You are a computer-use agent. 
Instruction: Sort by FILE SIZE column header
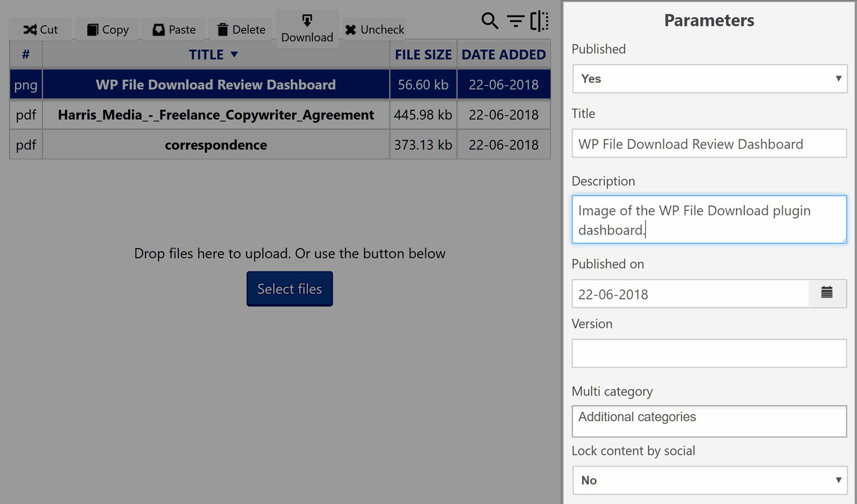pyautogui.click(x=423, y=55)
